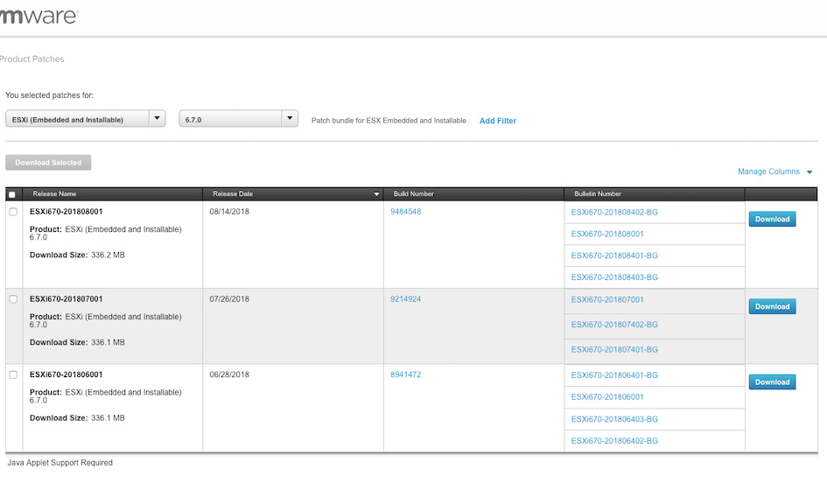Open bulletin ESXi670-201808402-BG
Image resolution: width=827 pixels, height=504 pixels.
614,212
